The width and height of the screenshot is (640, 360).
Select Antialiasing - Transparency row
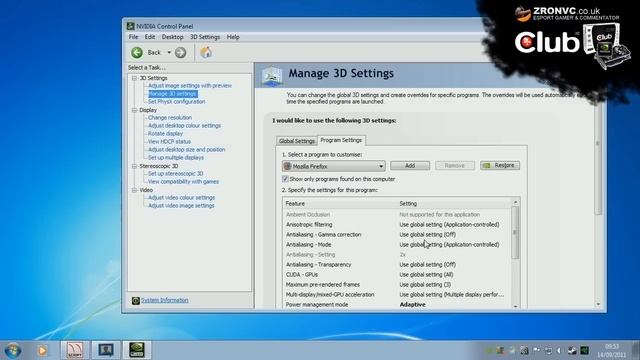[396, 264]
